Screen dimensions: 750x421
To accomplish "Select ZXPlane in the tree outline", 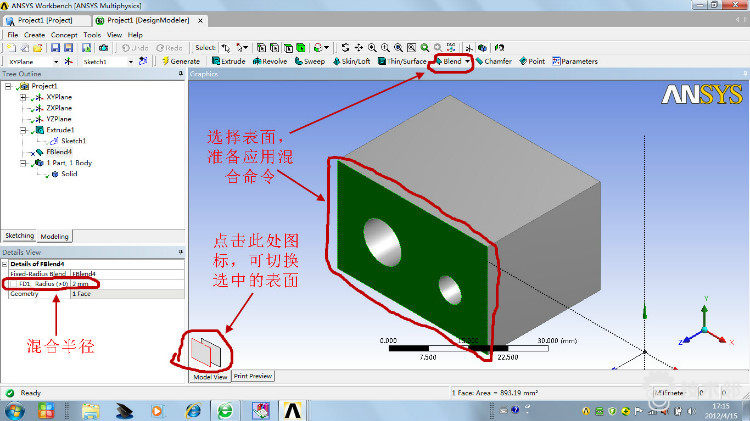I will tap(59, 108).
